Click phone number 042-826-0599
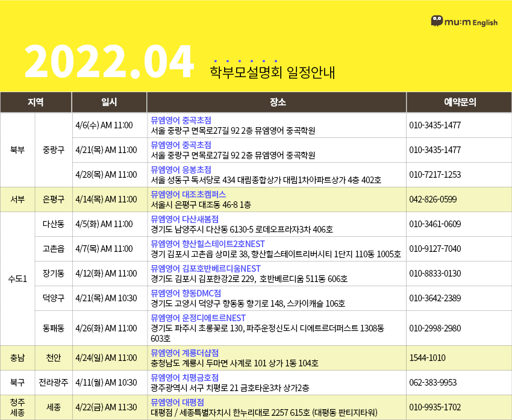This screenshot has height=420, width=512. [x=433, y=199]
